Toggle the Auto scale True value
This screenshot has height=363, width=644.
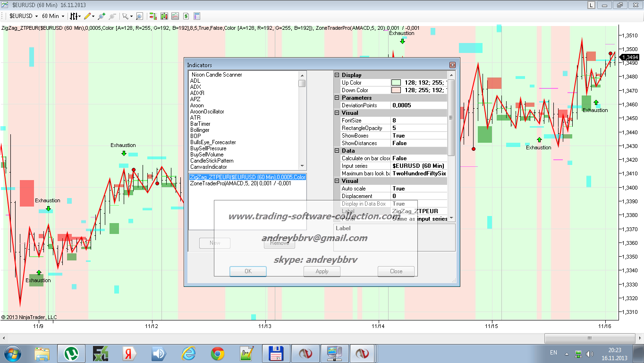418,189
